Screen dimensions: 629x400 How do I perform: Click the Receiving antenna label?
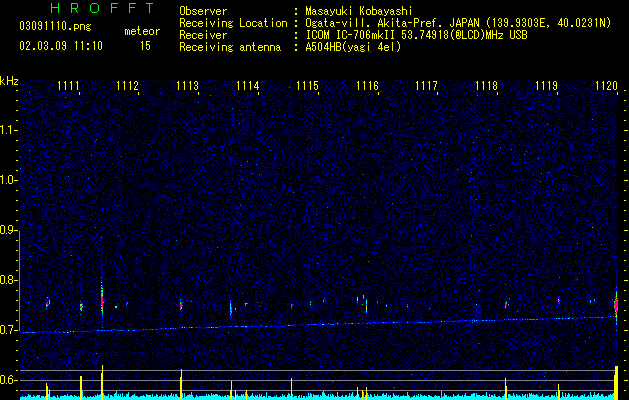pyautogui.click(x=230, y=47)
